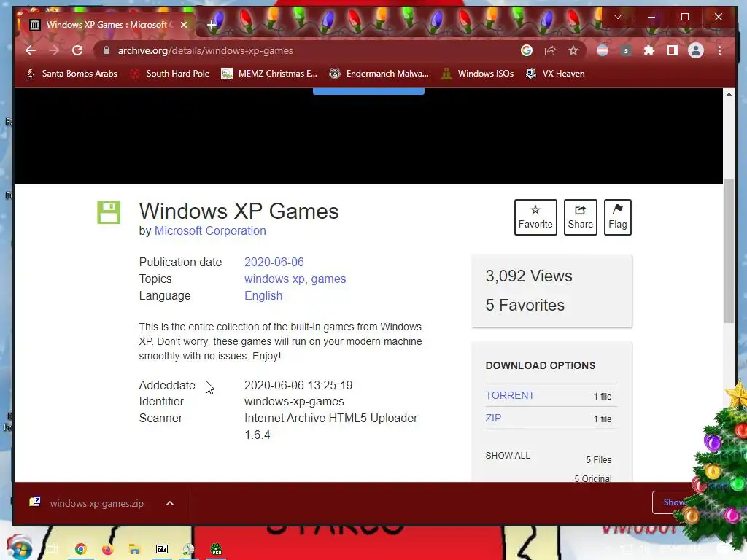Open the Microsoft Corporation link
This screenshot has height=560, width=747.
tap(210, 231)
